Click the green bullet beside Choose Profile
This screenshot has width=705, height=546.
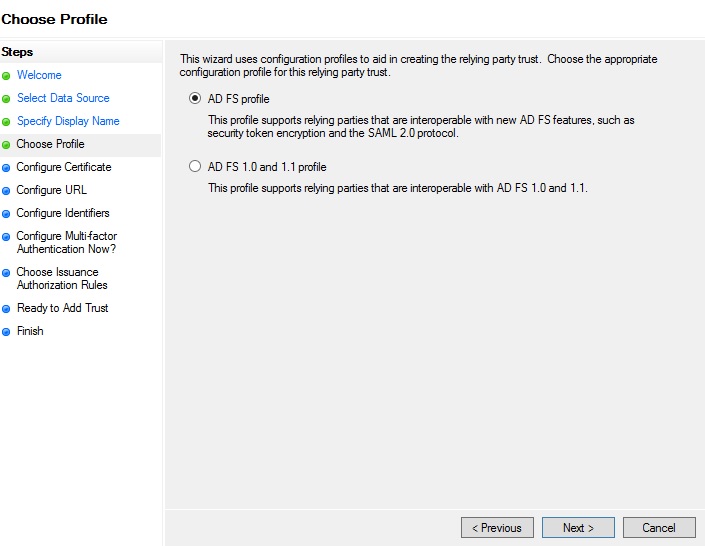[6, 145]
